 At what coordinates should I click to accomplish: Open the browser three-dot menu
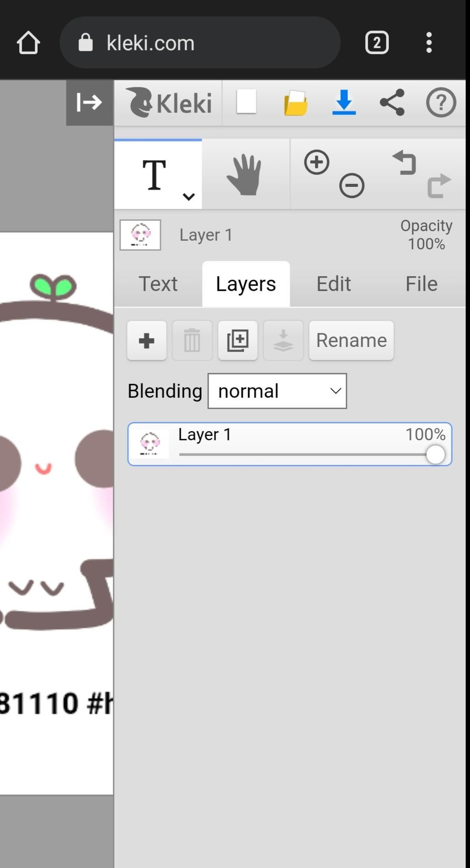(x=429, y=43)
